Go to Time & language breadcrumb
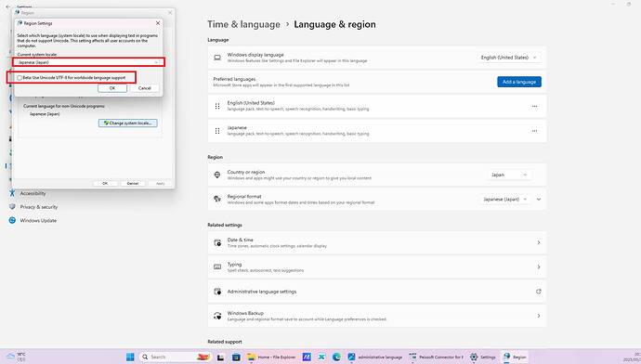 tap(243, 24)
